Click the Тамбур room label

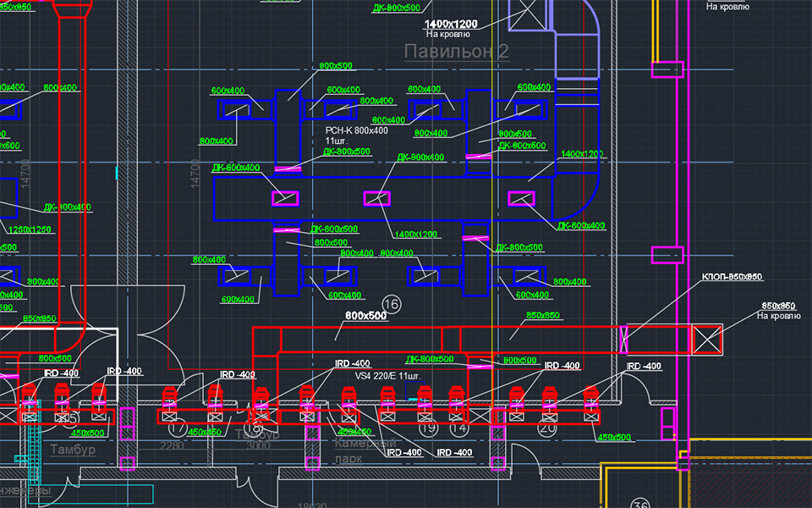[x=72, y=449]
